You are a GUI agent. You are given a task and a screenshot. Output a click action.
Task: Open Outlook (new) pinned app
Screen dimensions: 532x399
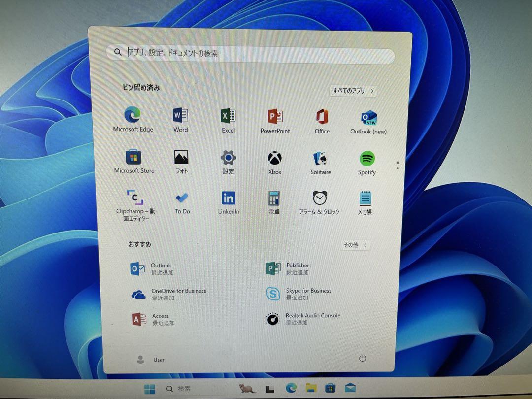tap(368, 122)
